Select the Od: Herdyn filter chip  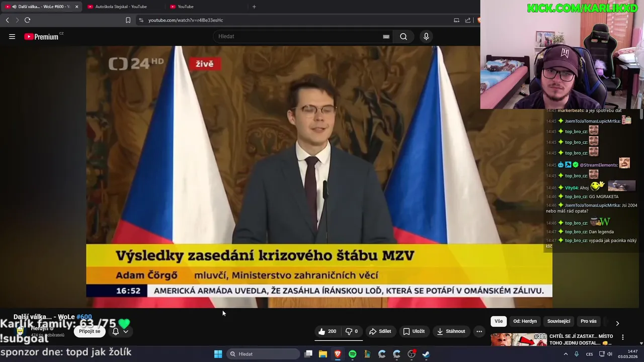click(x=525, y=321)
